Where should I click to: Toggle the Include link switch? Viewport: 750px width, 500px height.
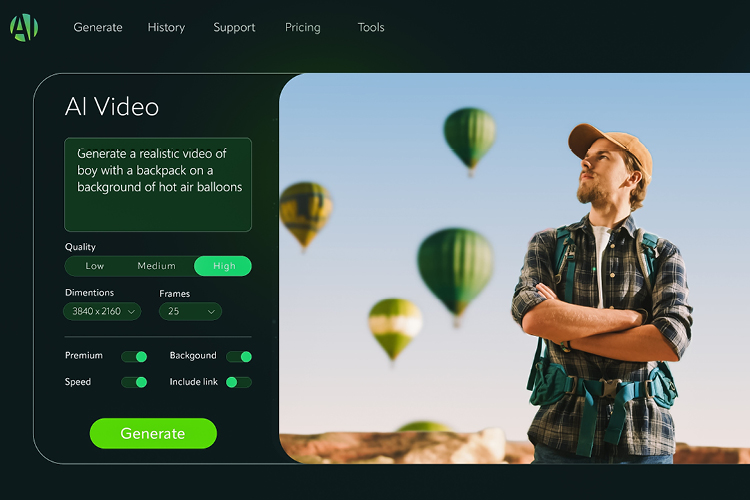click(x=238, y=382)
